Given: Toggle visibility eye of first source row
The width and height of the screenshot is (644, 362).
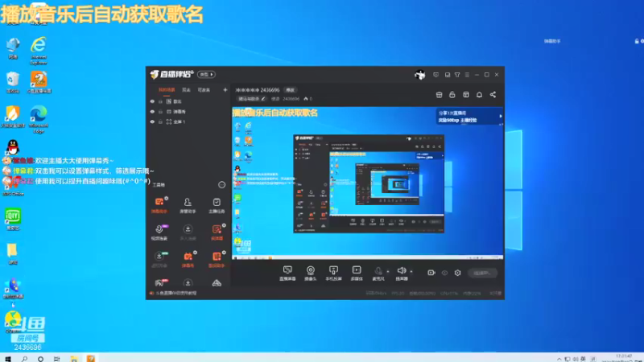Looking at the screenshot, I should click(152, 101).
